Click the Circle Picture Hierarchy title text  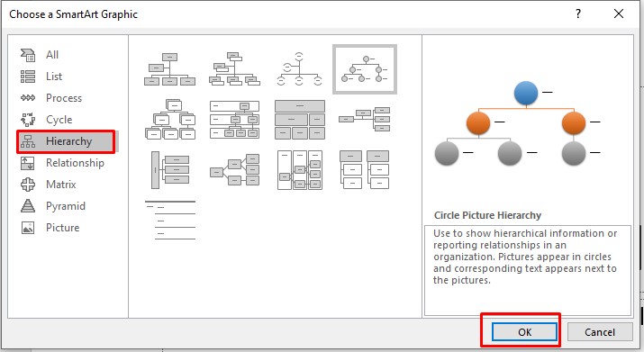(487, 215)
